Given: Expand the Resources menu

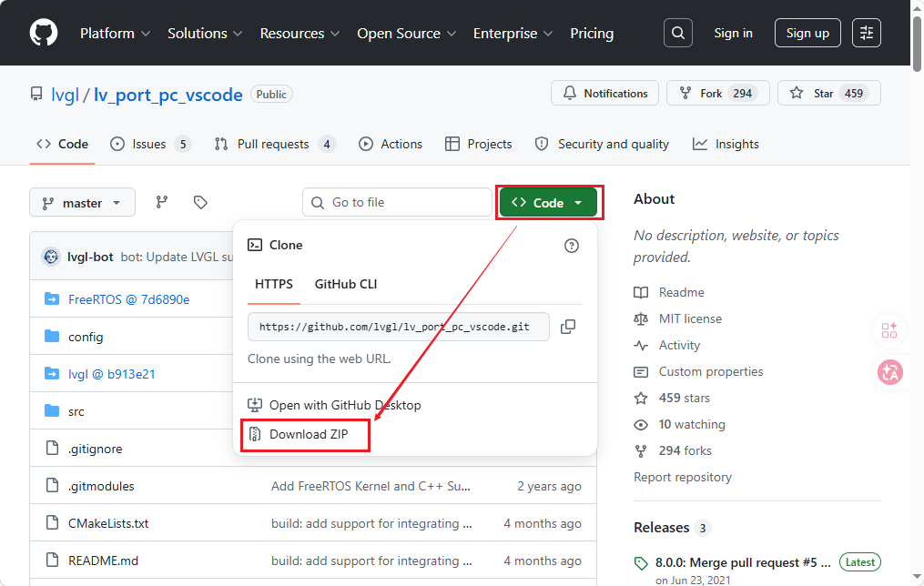Looking at the screenshot, I should coord(300,34).
